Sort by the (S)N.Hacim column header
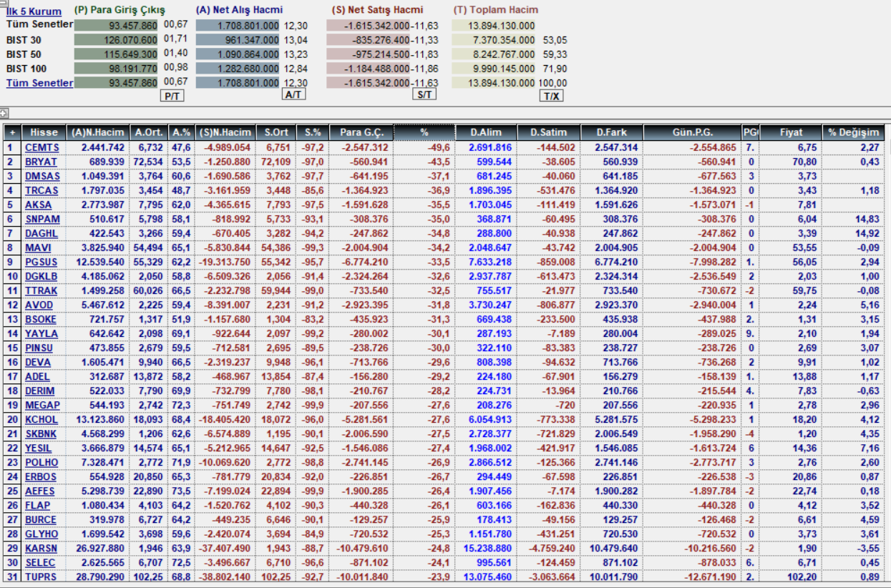Viewport: 891px width, 588px height. [x=225, y=132]
